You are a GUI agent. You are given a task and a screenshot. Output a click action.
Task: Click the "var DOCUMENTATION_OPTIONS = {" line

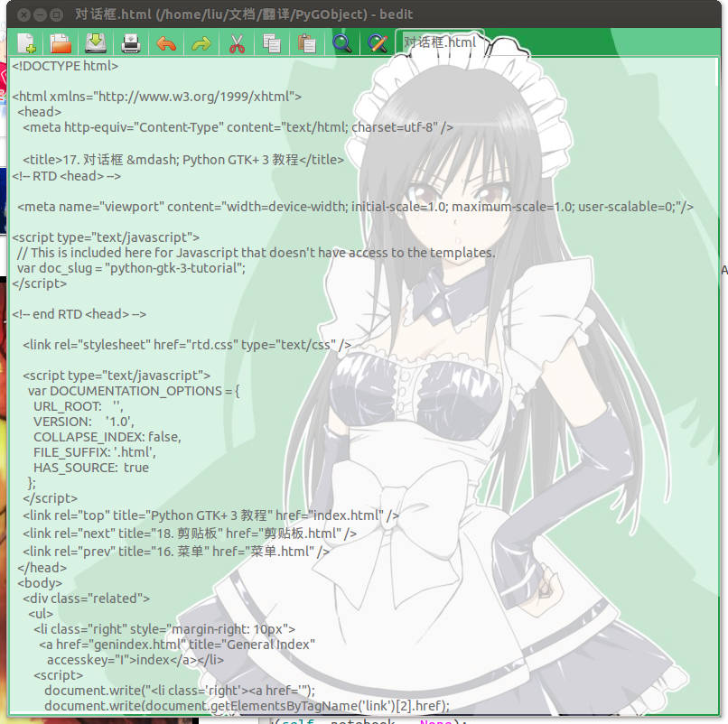(134, 391)
